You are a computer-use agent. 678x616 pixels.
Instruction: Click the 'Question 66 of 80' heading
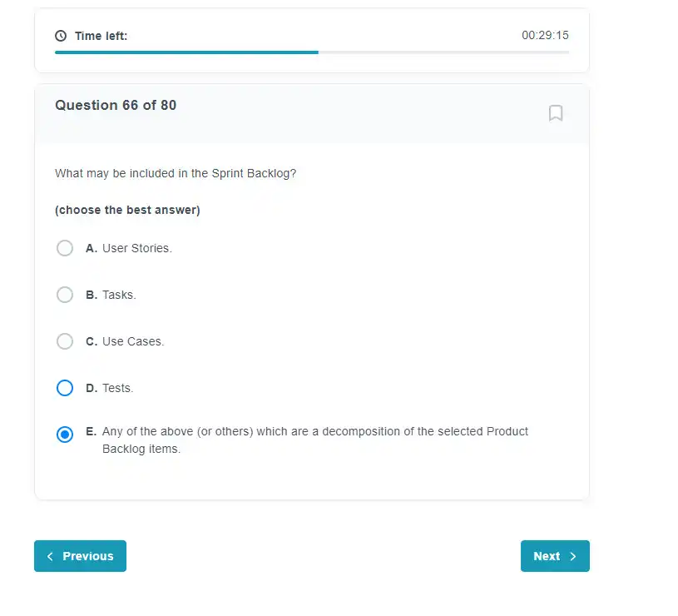coord(116,105)
